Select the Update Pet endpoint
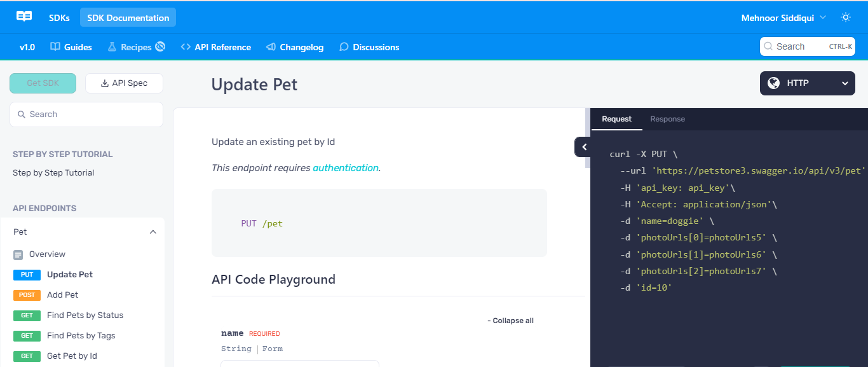The width and height of the screenshot is (868, 367). pyautogui.click(x=70, y=275)
